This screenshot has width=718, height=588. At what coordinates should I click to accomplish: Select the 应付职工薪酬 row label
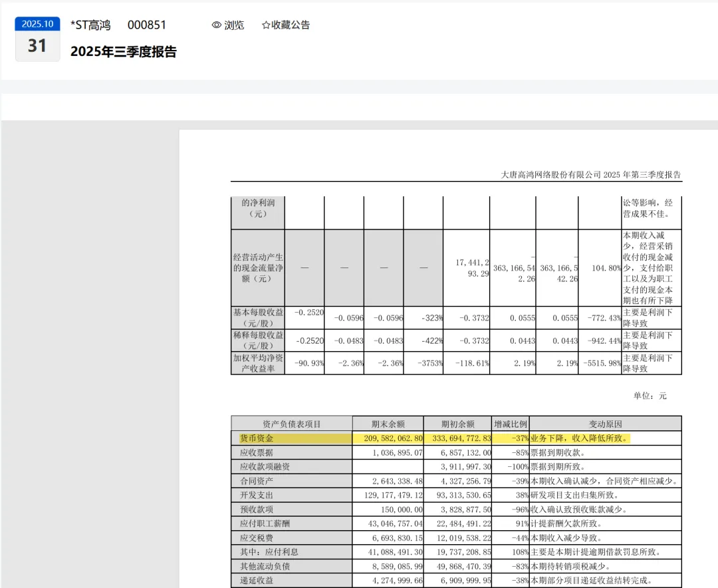coord(265,523)
